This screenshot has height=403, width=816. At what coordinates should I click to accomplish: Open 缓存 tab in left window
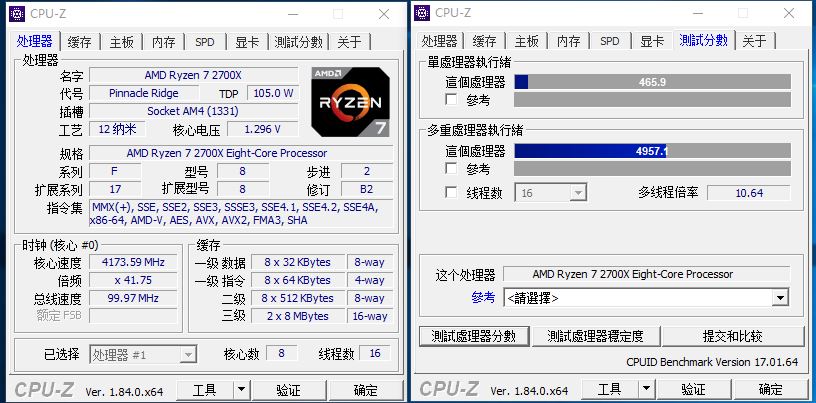click(x=80, y=42)
